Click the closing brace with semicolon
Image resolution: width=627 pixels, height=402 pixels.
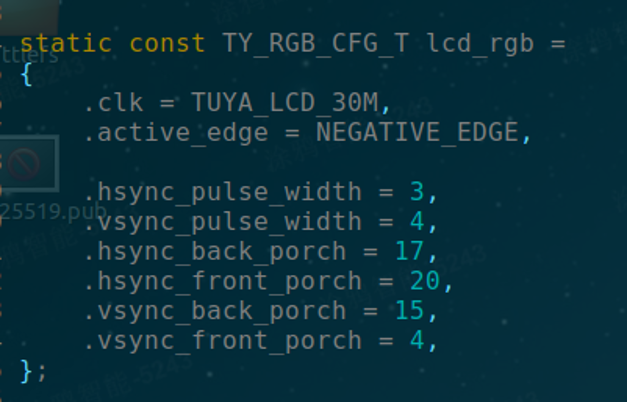(34, 372)
